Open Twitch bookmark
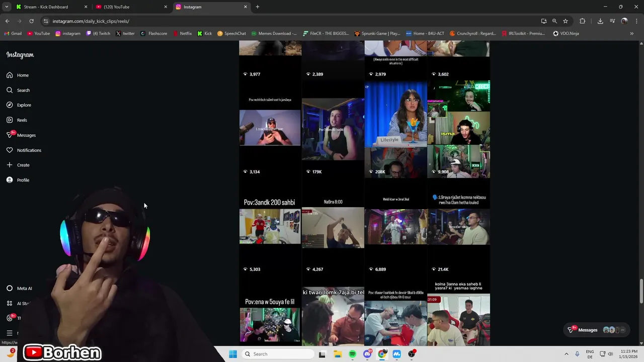This screenshot has height=362, width=644. (x=98, y=34)
